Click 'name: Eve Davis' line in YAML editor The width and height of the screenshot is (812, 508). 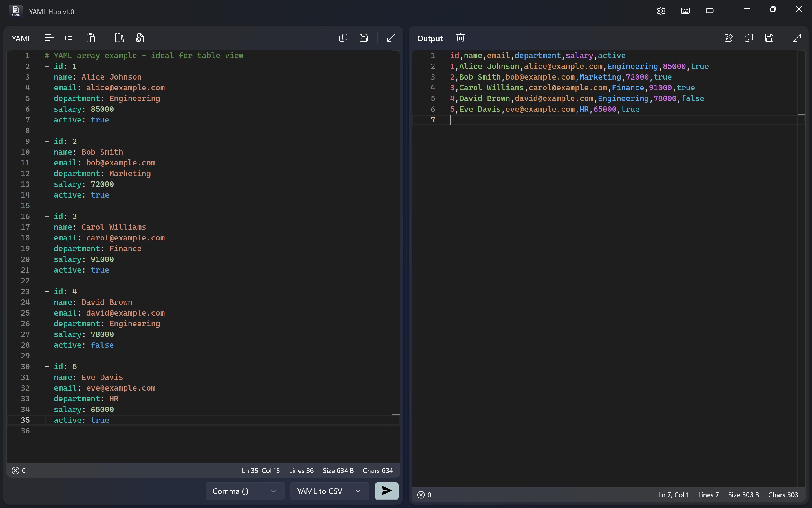[x=88, y=377]
